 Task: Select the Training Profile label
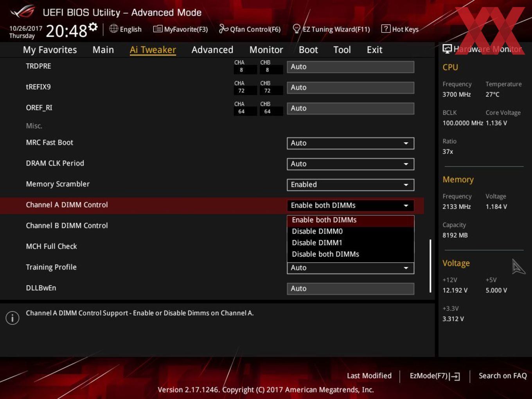[x=51, y=268]
